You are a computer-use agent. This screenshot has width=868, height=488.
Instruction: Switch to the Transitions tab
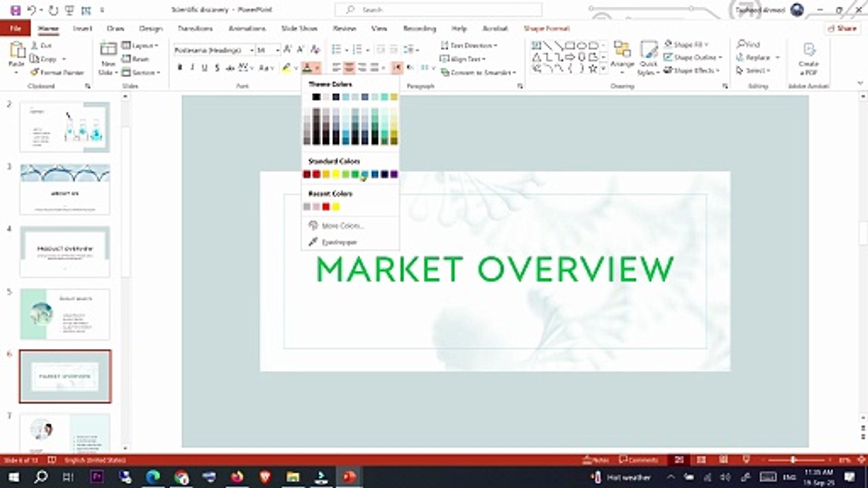(x=195, y=28)
